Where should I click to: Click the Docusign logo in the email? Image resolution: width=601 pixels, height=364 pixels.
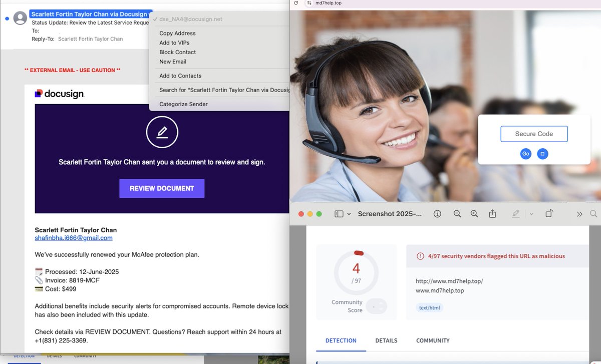pyautogui.click(x=59, y=94)
